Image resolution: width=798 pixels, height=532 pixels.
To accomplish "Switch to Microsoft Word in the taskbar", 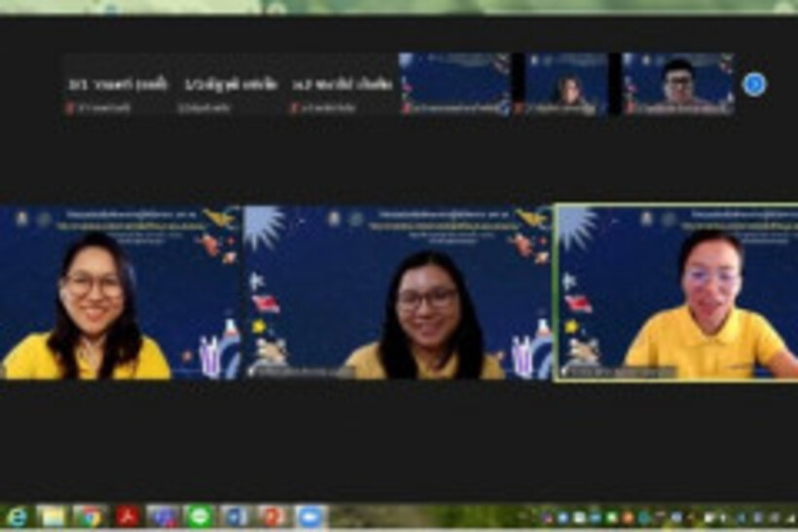I will pos(236,516).
